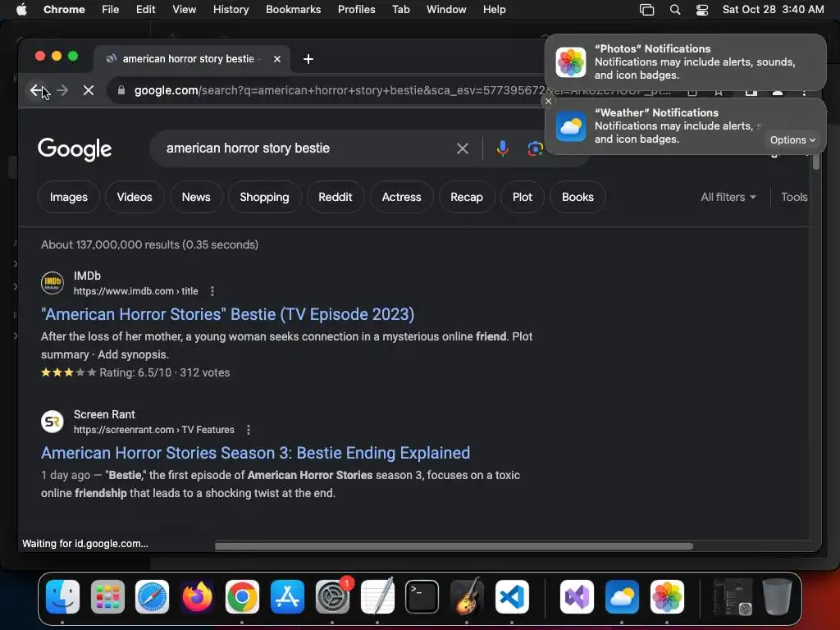Open the Chrome application menu
This screenshot has height=630, width=840.
coord(64,10)
